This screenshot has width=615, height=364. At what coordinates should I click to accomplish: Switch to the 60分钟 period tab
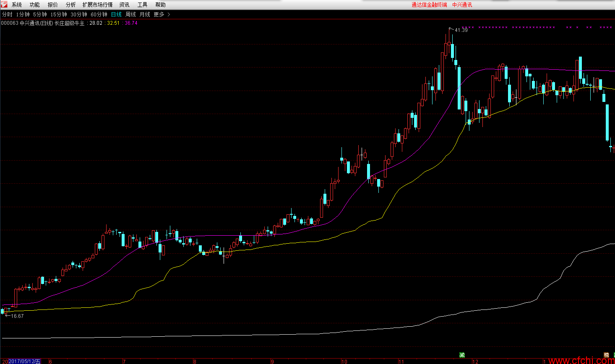(x=99, y=15)
